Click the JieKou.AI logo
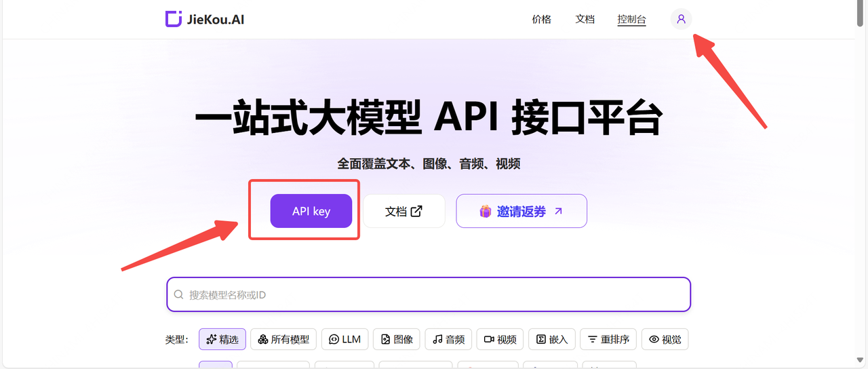 pos(204,19)
